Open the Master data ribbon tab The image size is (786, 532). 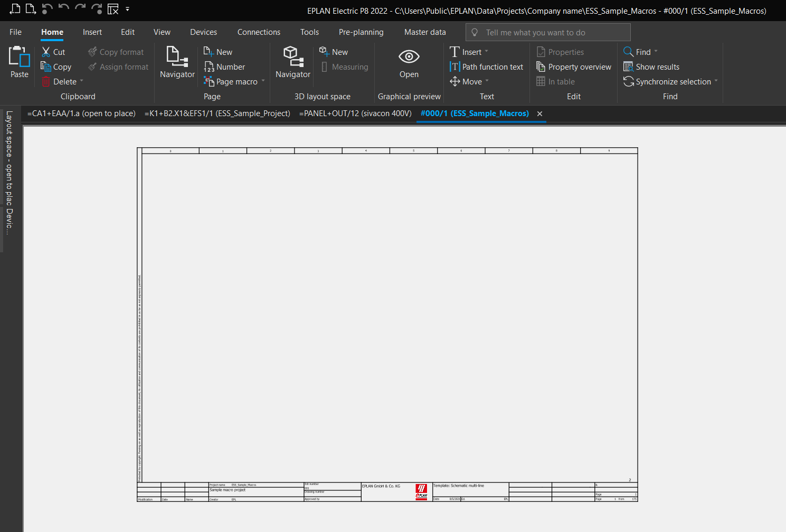coord(425,32)
